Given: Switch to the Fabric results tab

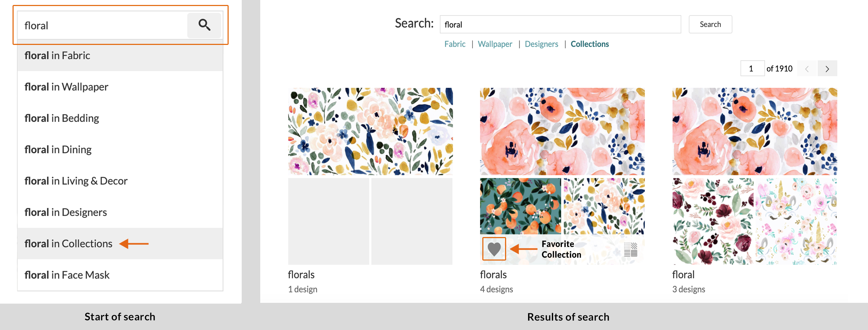Looking at the screenshot, I should (455, 44).
